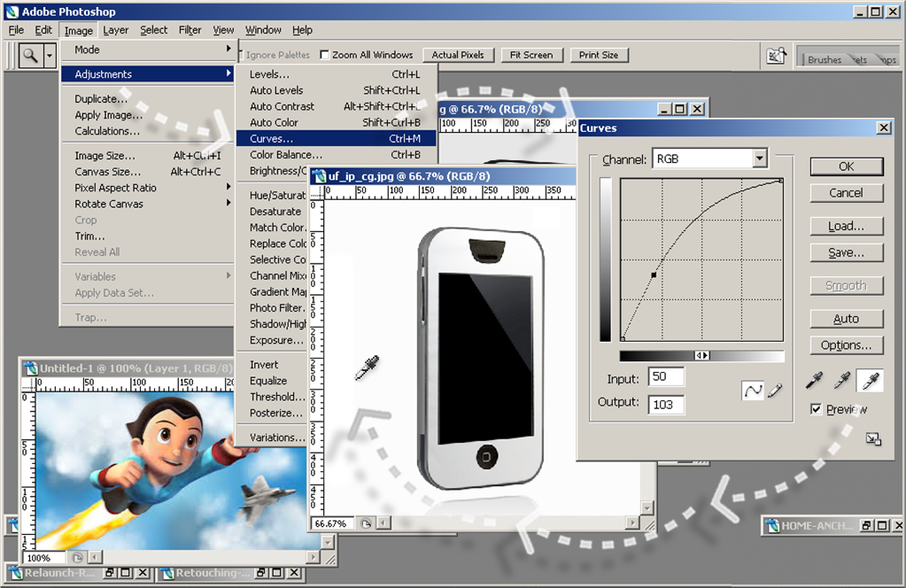Click the Auto button in Curves
This screenshot has width=906, height=588.
tap(847, 318)
